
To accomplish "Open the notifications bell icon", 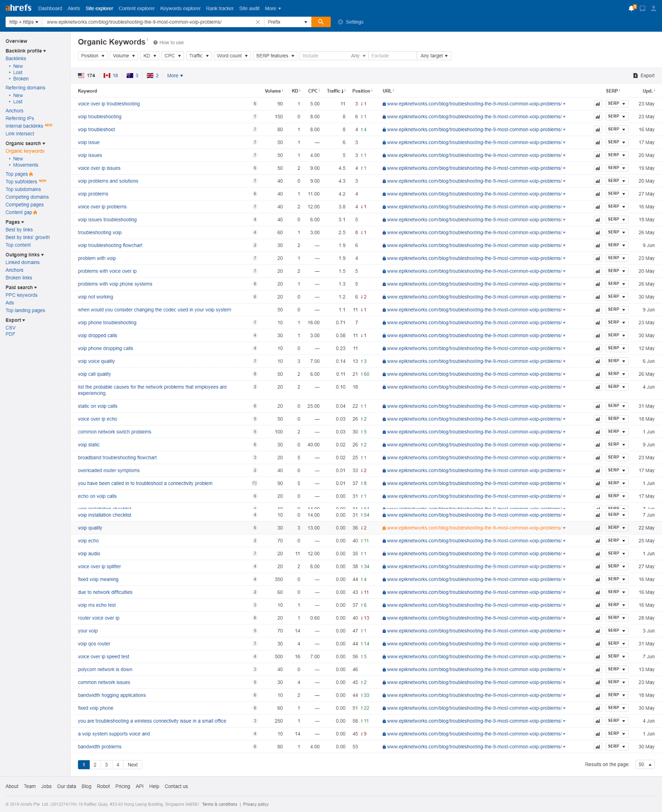I will coord(631,8).
